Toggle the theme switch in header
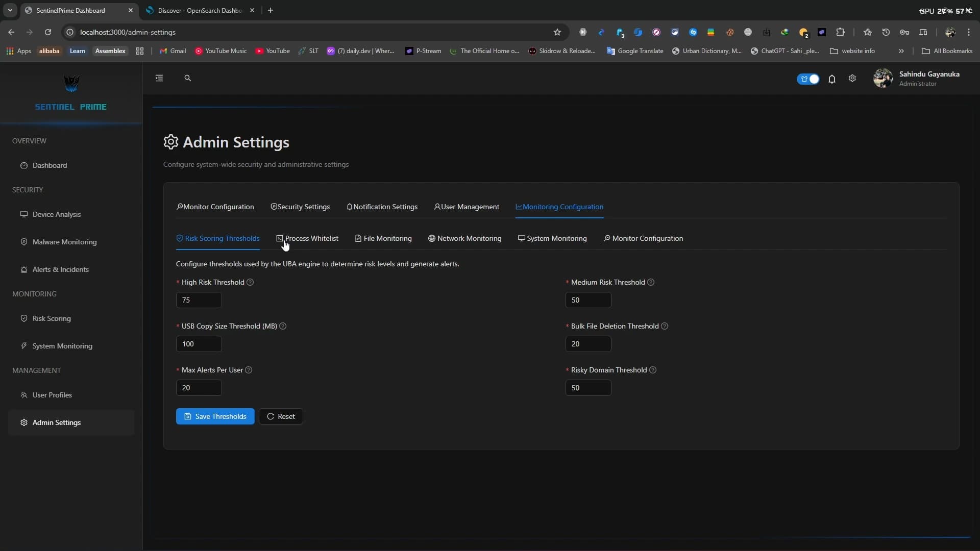 point(808,79)
